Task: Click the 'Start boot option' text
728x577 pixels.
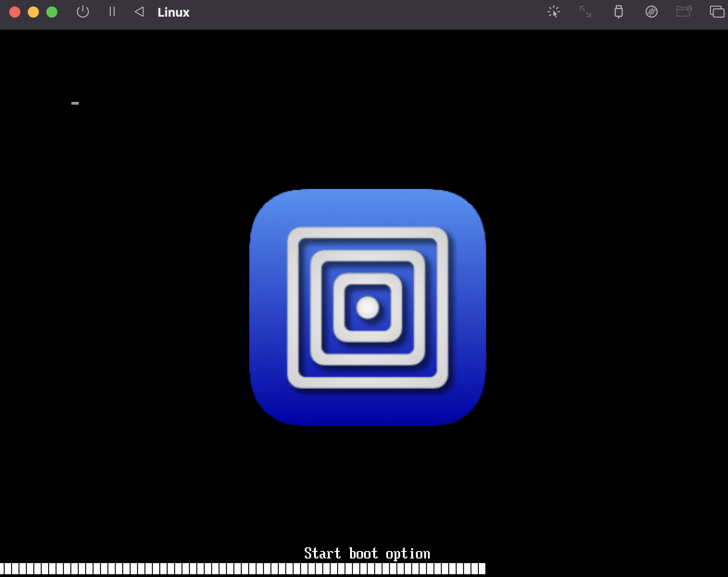Action: click(367, 553)
